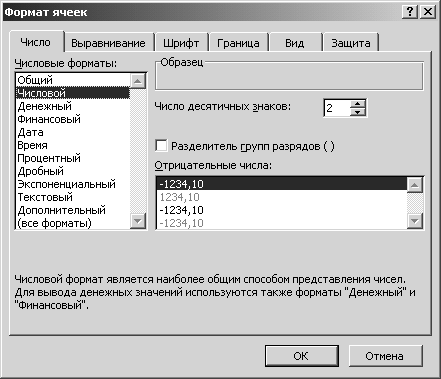The height and width of the screenshot is (379, 441).
Task: Select Время format
Action: tap(73, 145)
